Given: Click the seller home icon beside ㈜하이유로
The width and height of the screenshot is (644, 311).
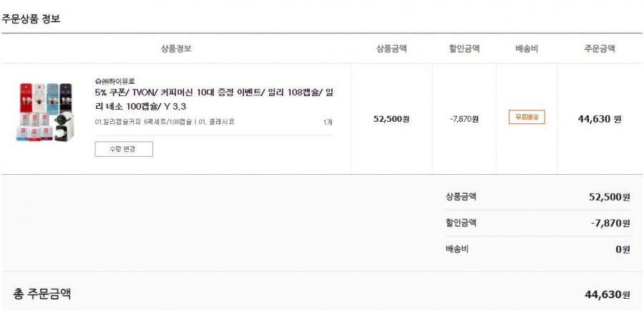Looking at the screenshot, I should 98,81.
